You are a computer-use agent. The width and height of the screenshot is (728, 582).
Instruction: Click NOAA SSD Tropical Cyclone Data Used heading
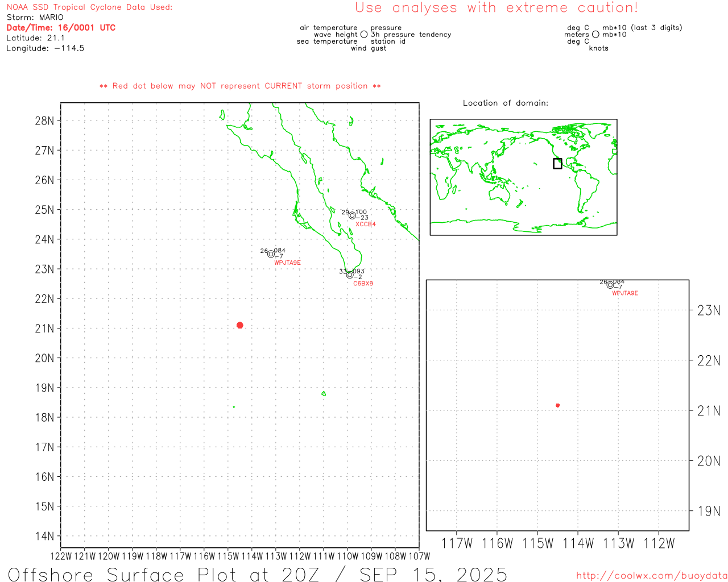[89, 7]
